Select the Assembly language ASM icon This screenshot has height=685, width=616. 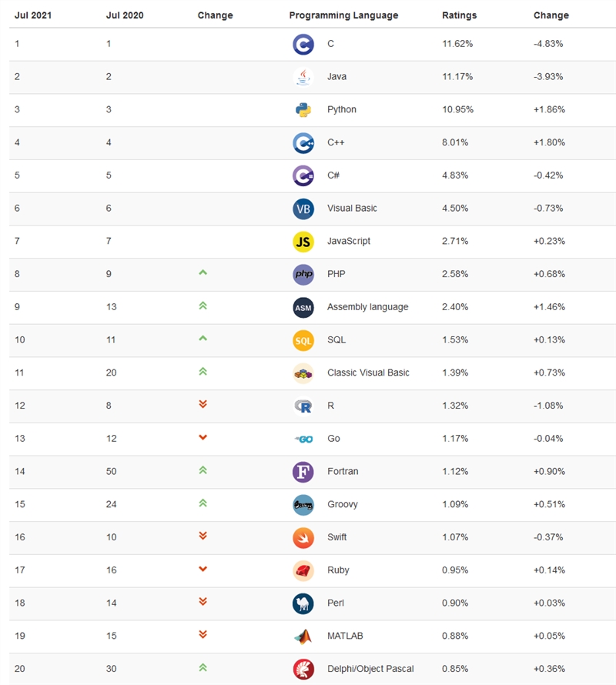303,307
